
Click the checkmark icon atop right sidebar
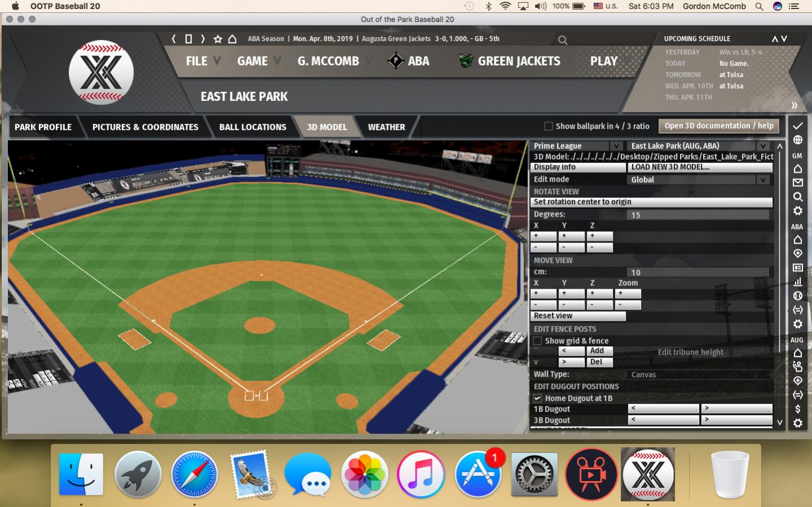coord(797,126)
